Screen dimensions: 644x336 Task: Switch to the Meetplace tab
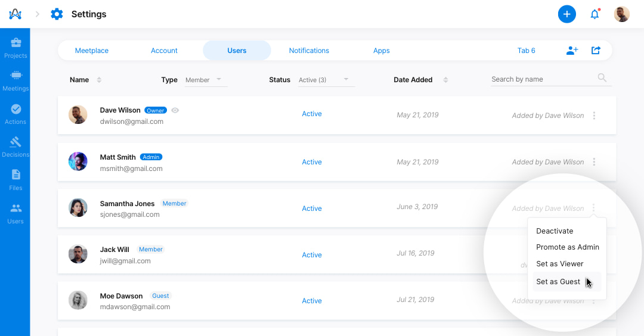pyautogui.click(x=92, y=51)
